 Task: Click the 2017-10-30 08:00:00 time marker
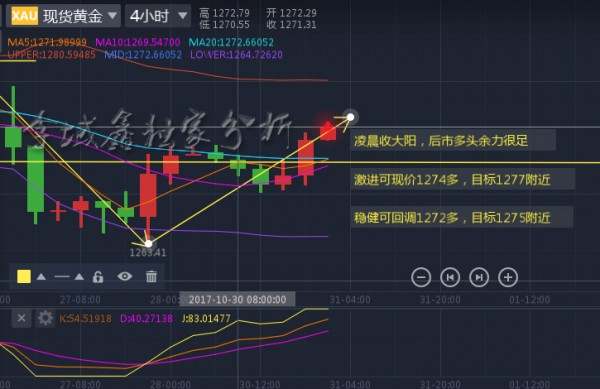click(x=237, y=299)
